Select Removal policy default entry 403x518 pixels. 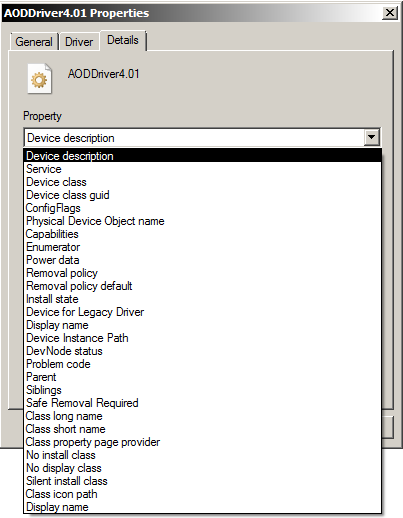coord(203,286)
